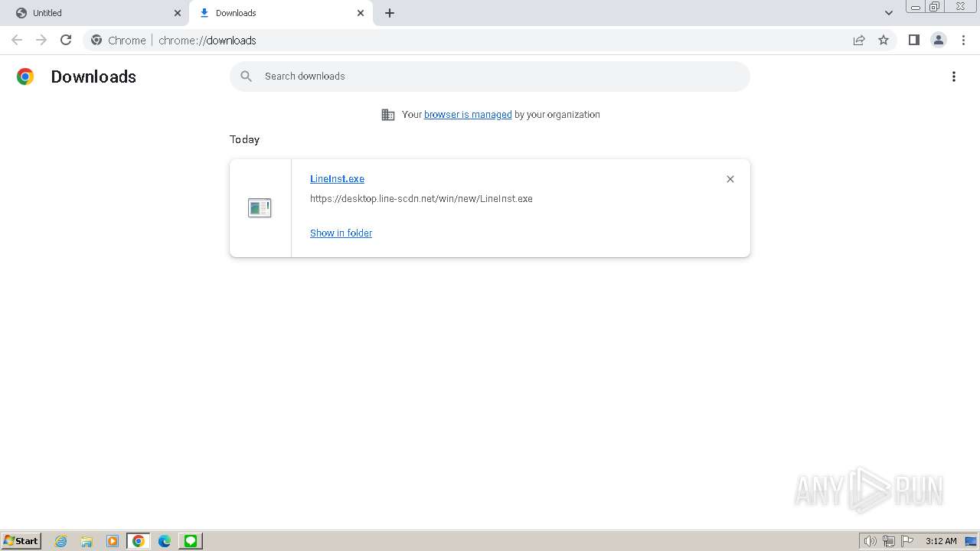Click the 3:12 AM clock
The image size is (980, 551).
[941, 541]
